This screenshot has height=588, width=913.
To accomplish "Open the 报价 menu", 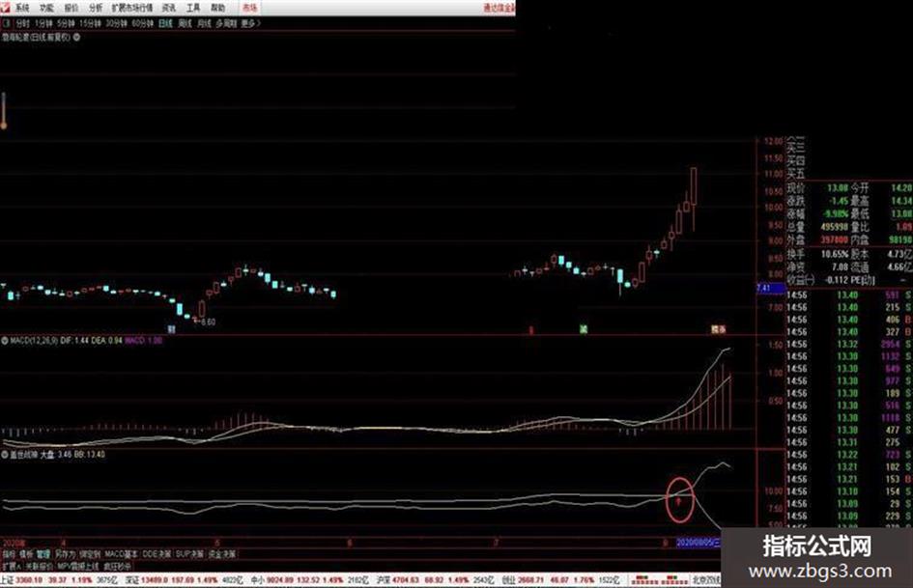I will tap(71, 8).
